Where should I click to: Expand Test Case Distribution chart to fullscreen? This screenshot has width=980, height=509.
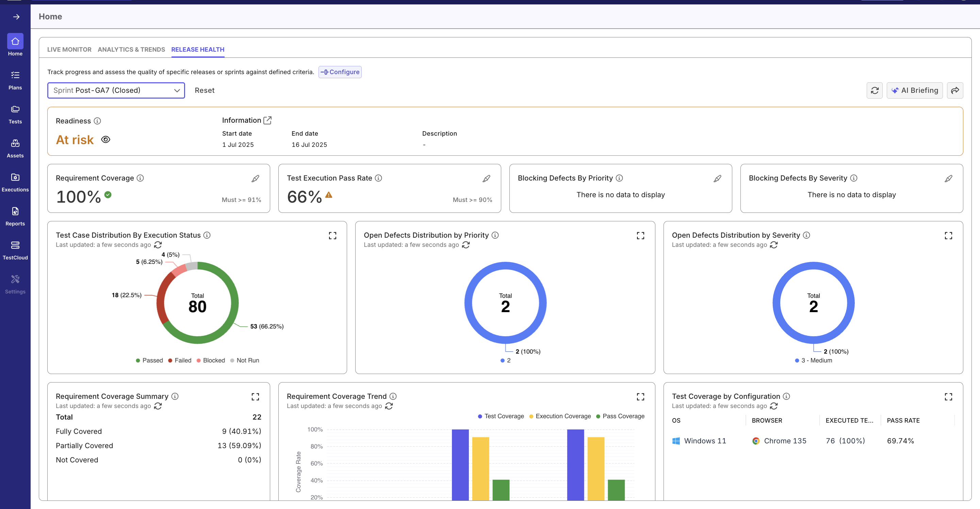point(332,235)
